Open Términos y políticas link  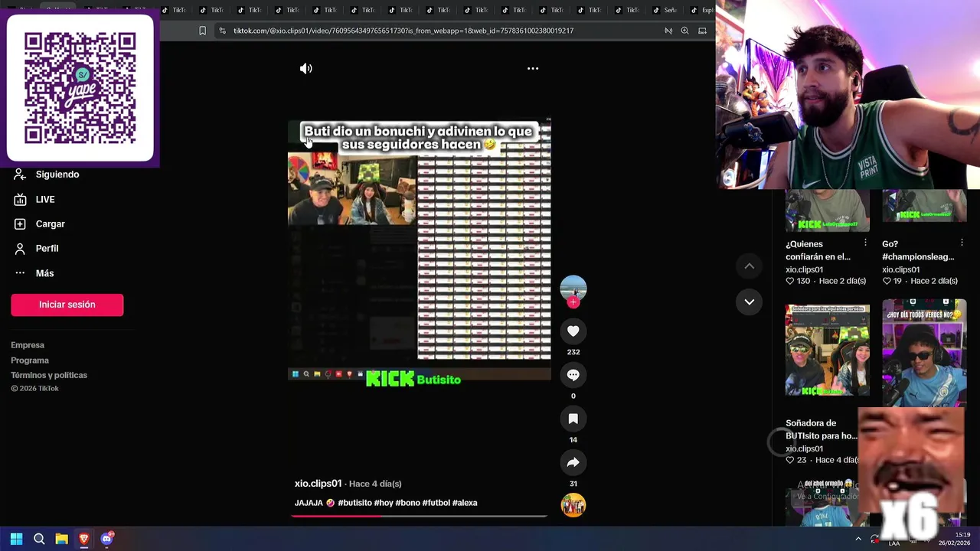click(49, 375)
